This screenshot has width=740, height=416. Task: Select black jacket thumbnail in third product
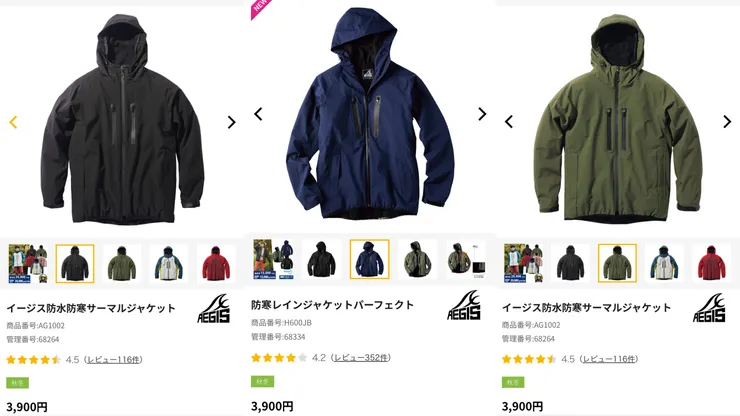tap(570, 263)
